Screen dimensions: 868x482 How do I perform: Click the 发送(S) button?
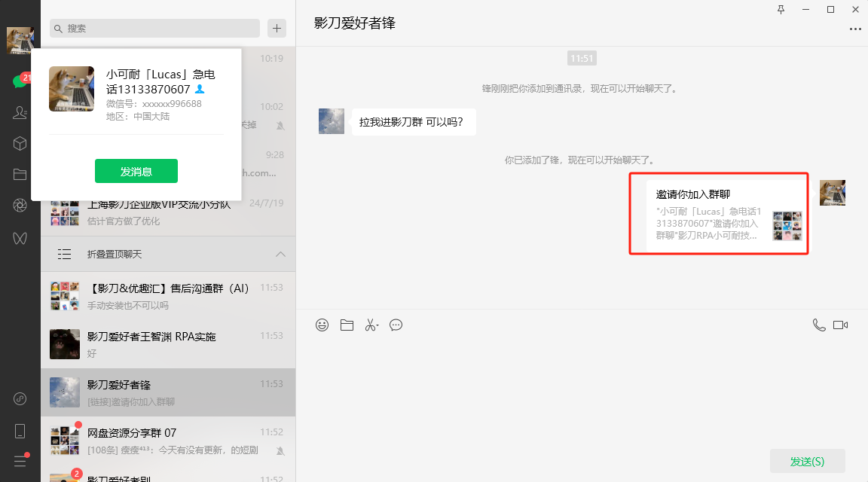pyautogui.click(x=807, y=461)
